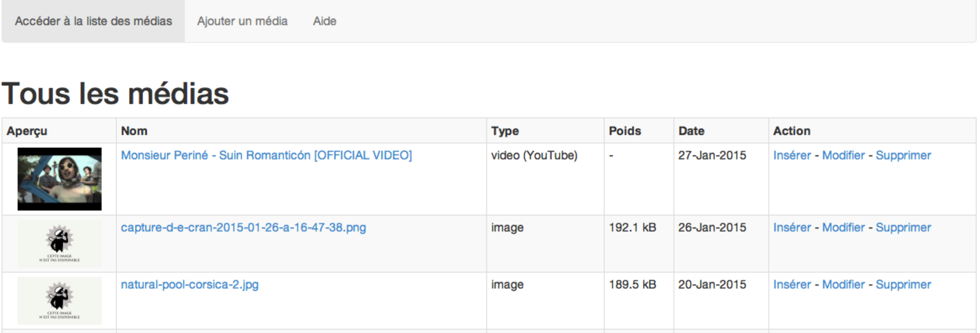Click thumbnail for natural-pool-corsica-2.jpg
The image size is (980, 333).
point(59,301)
